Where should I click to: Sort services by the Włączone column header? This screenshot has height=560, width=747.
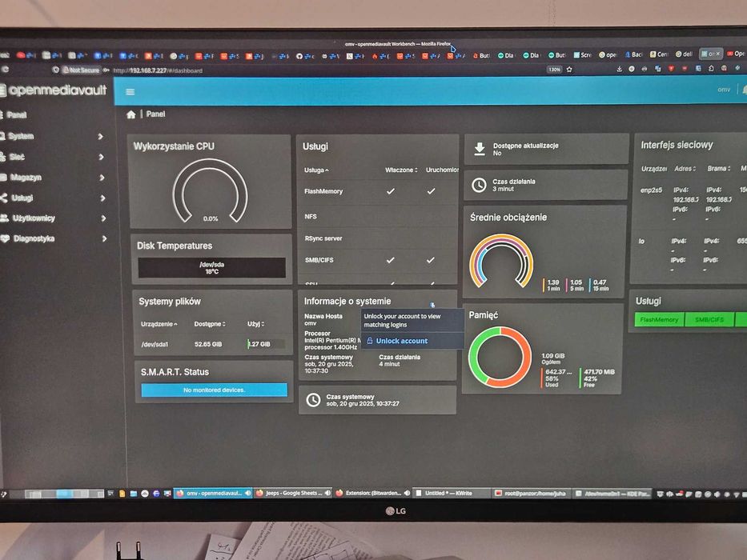(x=401, y=170)
